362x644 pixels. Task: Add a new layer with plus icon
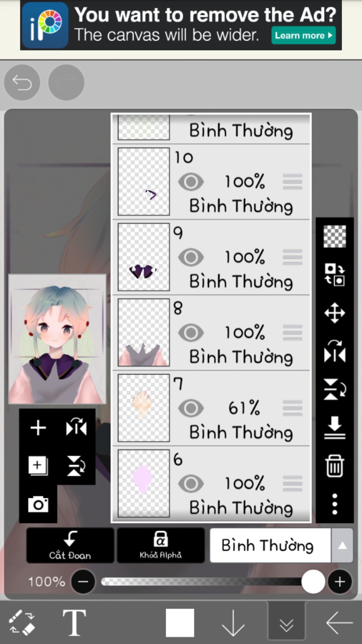pos(38,428)
